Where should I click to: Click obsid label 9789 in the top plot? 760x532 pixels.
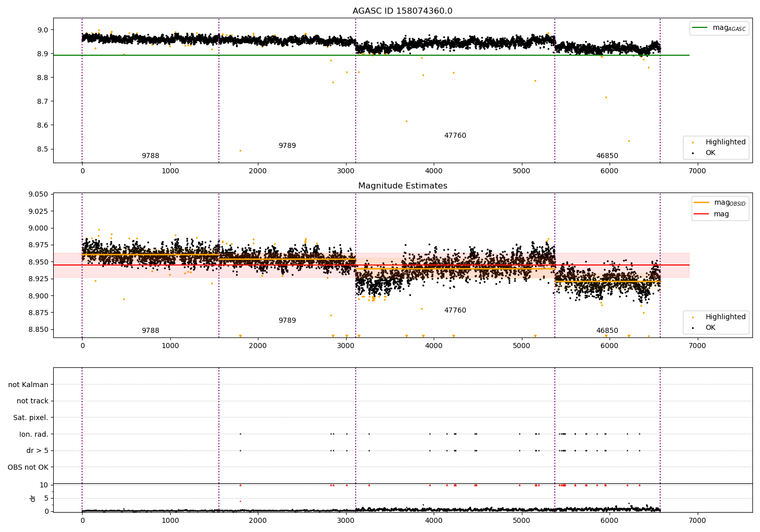click(287, 146)
